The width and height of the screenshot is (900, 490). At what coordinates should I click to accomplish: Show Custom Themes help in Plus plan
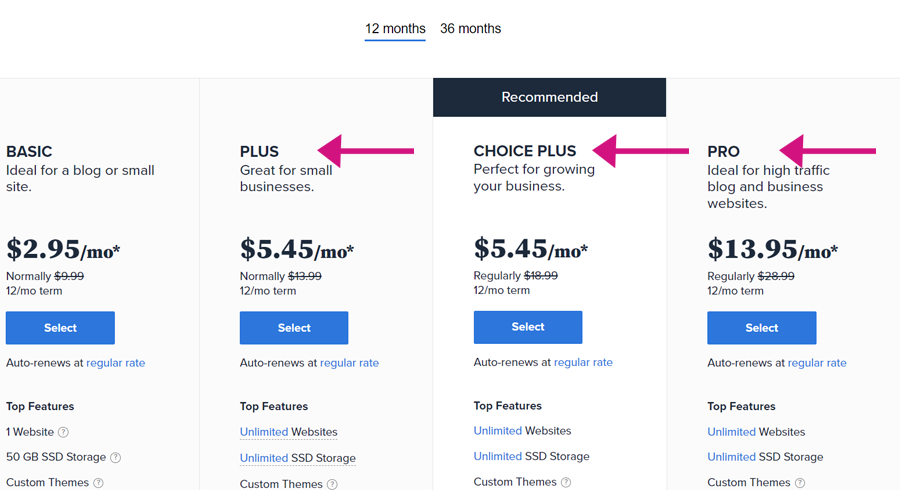(x=332, y=484)
